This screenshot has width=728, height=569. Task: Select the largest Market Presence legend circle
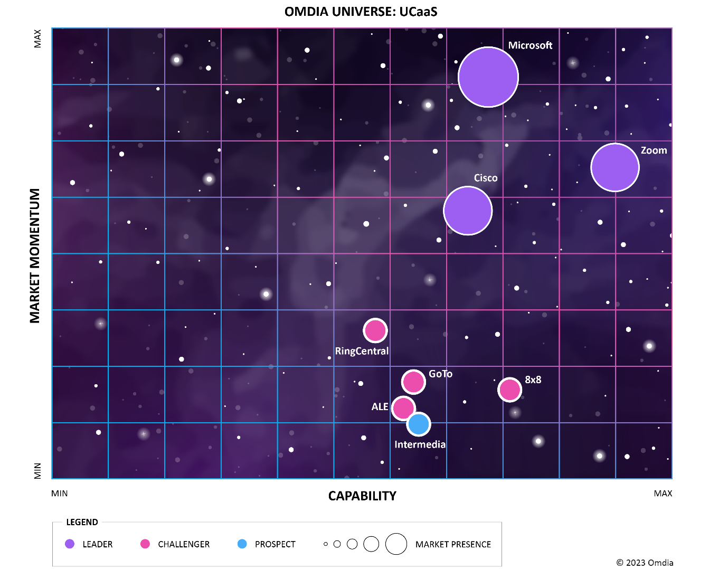[x=396, y=544]
